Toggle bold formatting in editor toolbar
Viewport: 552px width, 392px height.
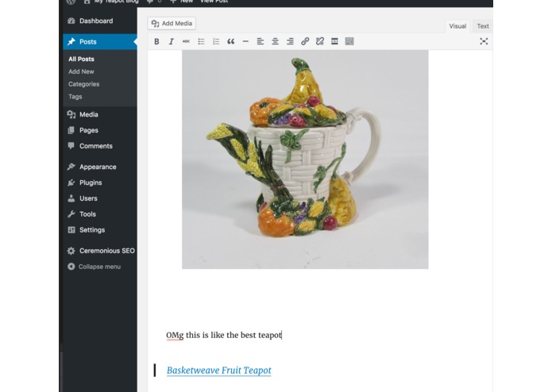click(156, 41)
